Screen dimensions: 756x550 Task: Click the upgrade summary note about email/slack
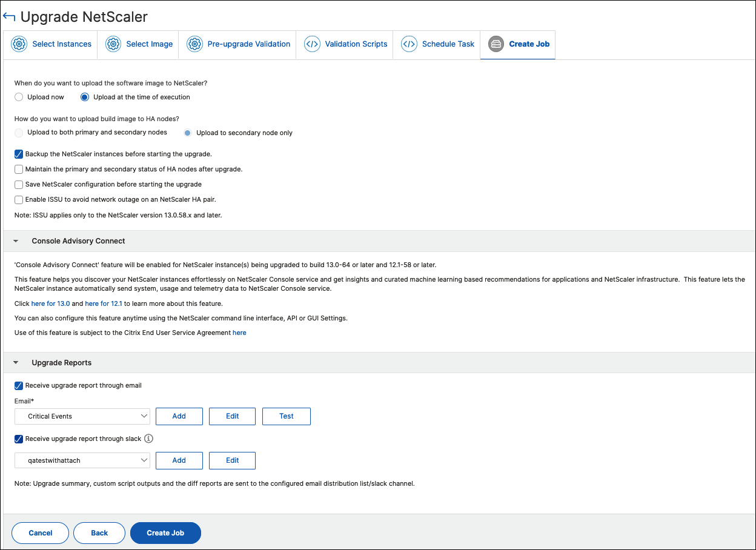point(214,483)
